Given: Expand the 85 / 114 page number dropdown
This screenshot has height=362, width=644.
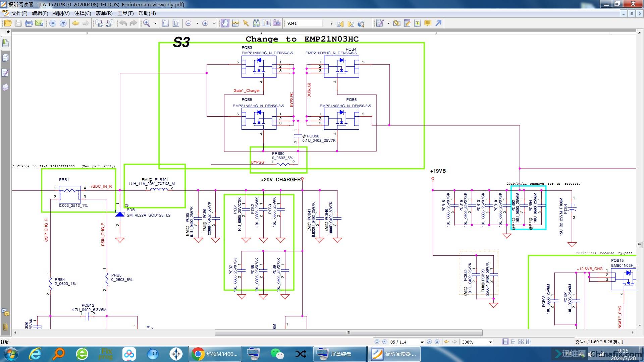Looking at the screenshot, I should point(422,342).
